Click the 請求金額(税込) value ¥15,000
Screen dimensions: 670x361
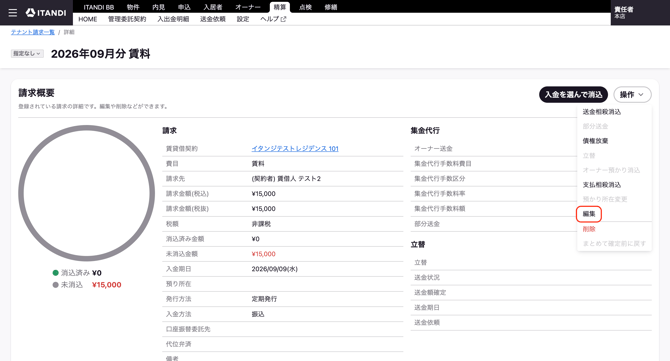[x=264, y=194]
